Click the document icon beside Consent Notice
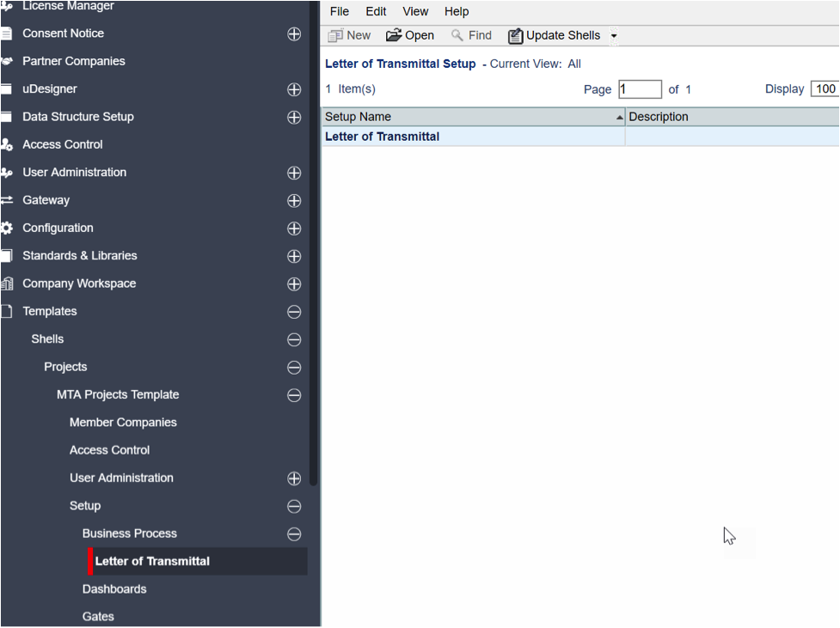840x628 pixels. pyautogui.click(x=6, y=34)
